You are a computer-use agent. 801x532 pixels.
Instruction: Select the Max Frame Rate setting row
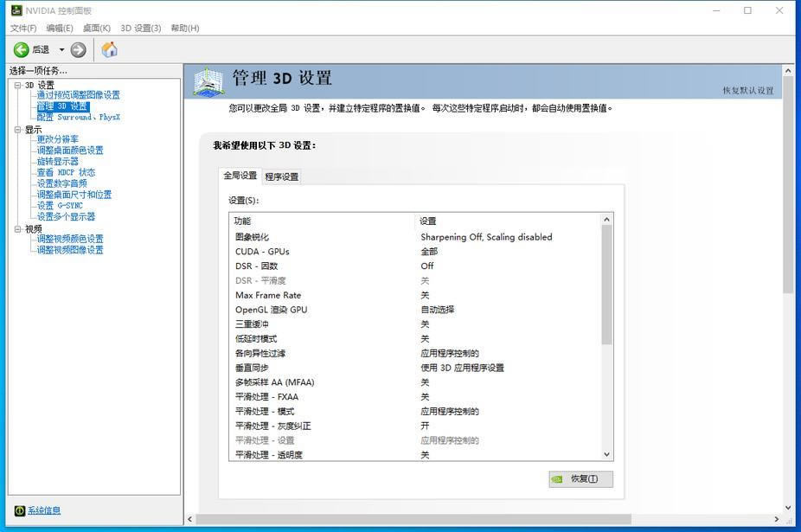tap(415, 295)
